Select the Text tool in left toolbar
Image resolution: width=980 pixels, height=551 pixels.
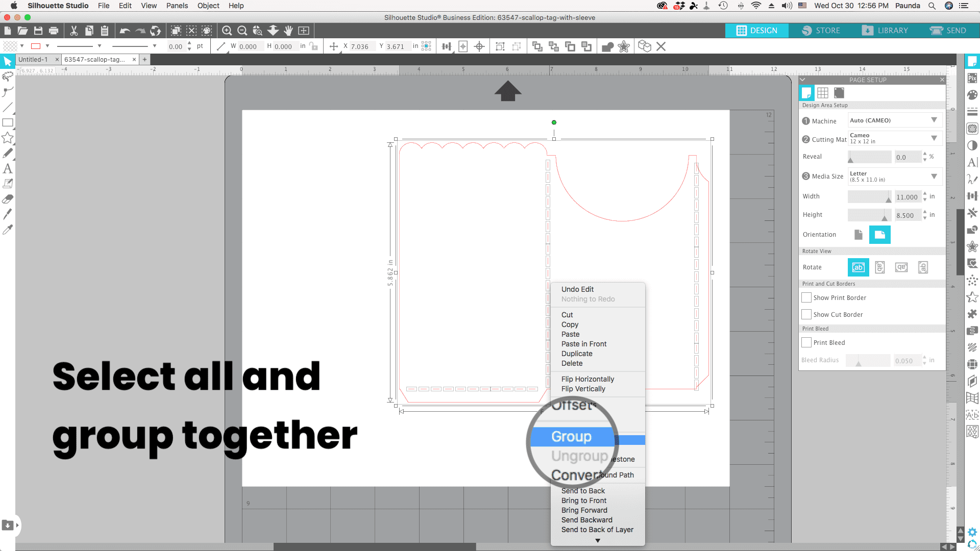tap(8, 168)
